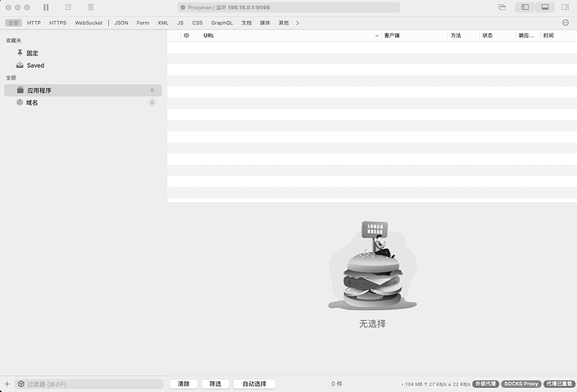Toggle right panel layout icon

pyautogui.click(x=564, y=8)
